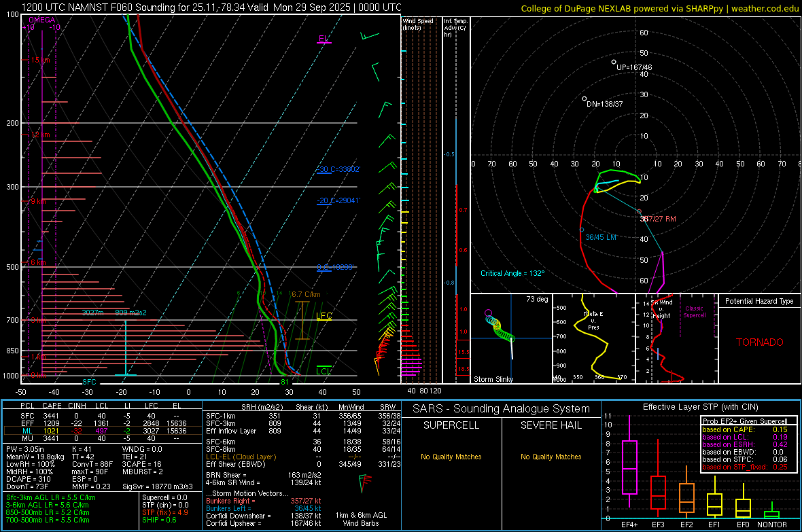Click the Prob EF2+ Given Supercell header
Screen dimensions: 802x532
(745, 421)
